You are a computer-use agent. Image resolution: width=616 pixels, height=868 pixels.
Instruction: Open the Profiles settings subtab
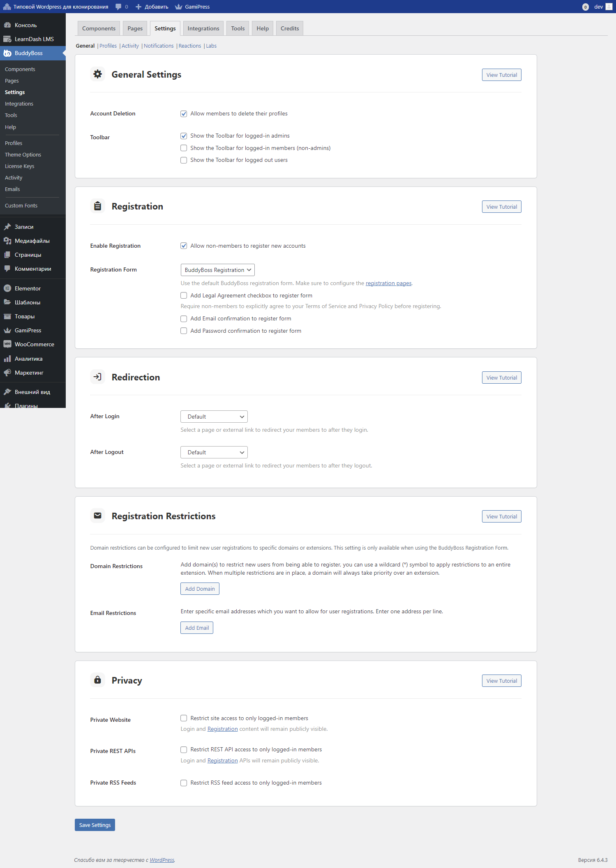click(108, 46)
